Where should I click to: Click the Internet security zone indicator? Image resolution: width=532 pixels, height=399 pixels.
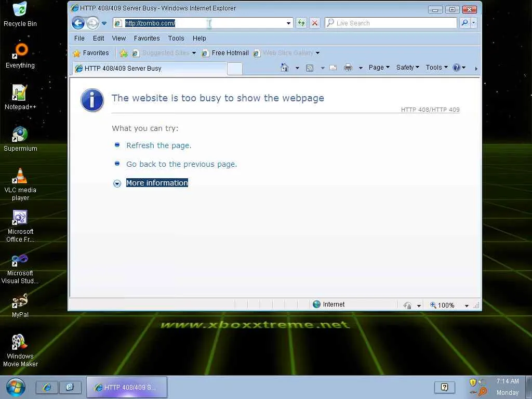(329, 304)
